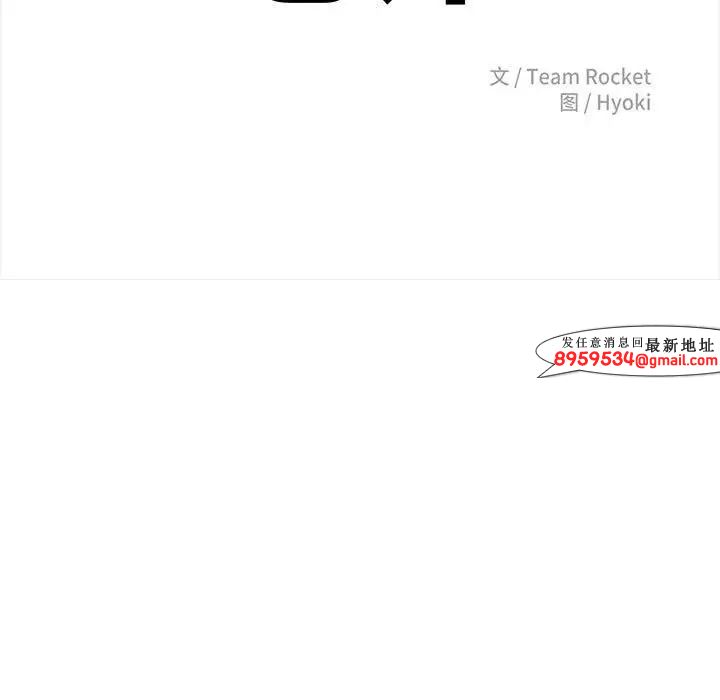Click the horizontal divider line between panels
Screen dimensions: 720x700
click(360, 279)
